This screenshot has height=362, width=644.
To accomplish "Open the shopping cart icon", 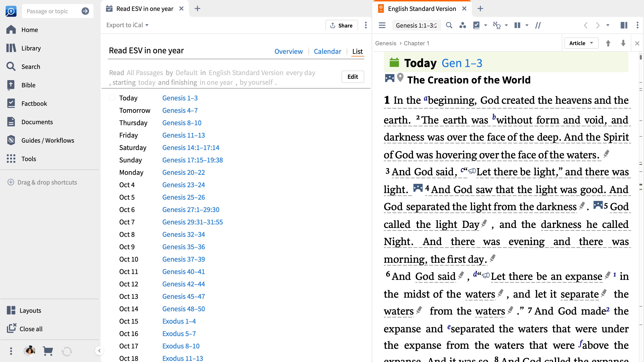I will [48, 351].
